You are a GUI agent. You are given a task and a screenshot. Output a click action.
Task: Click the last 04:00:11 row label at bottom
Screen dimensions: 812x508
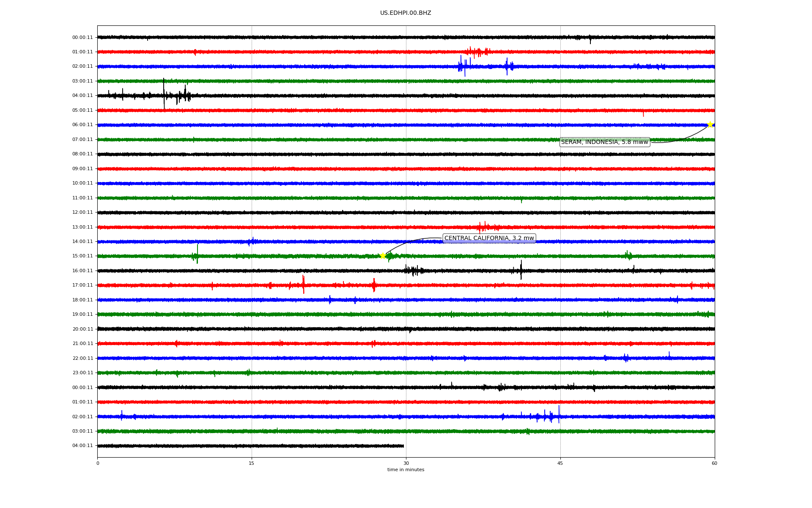(x=82, y=446)
